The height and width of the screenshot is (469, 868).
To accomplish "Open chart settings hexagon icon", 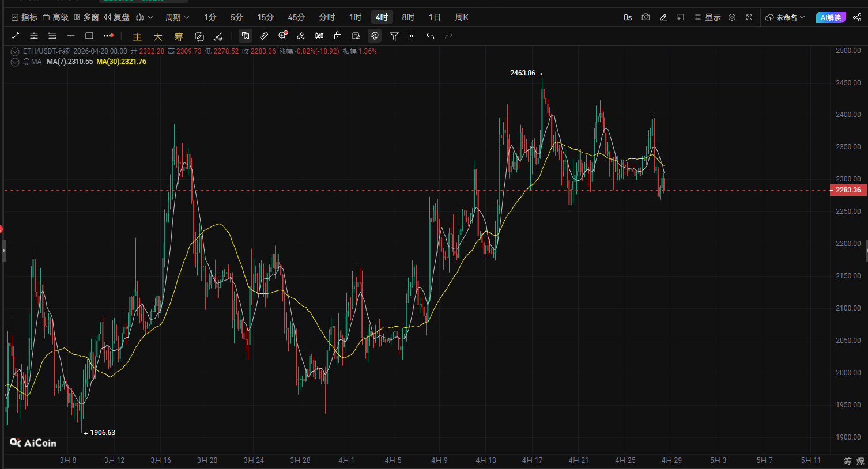I will tap(732, 17).
